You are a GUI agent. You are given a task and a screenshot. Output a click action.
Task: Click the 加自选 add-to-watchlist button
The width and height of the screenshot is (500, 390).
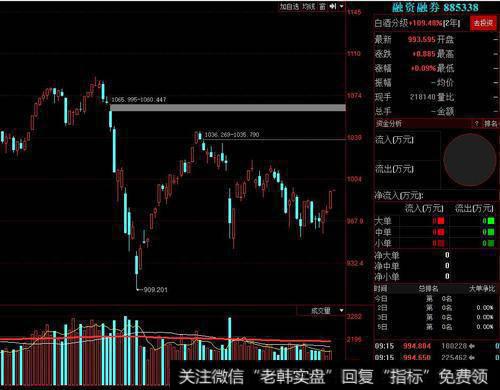289,6
